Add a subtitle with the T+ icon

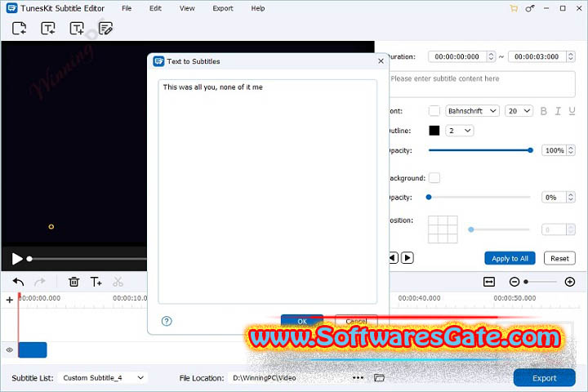tap(96, 282)
